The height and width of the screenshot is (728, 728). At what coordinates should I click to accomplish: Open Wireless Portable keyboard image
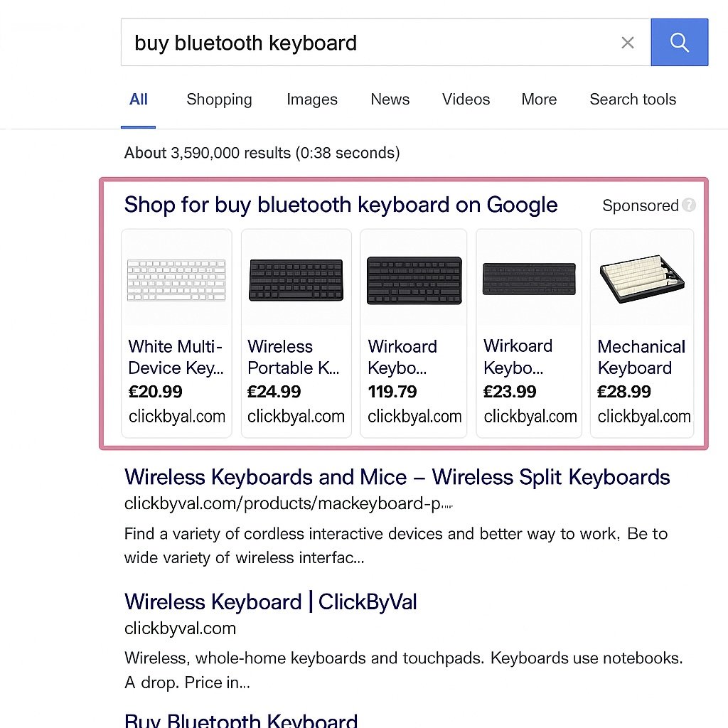[296, 280]
